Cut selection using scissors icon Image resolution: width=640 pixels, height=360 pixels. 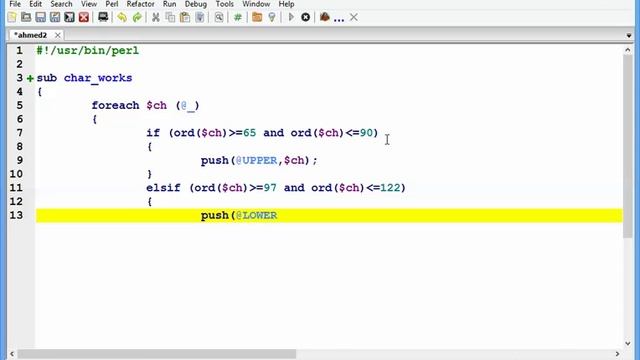pyautogui.click(x=156, y=17)
